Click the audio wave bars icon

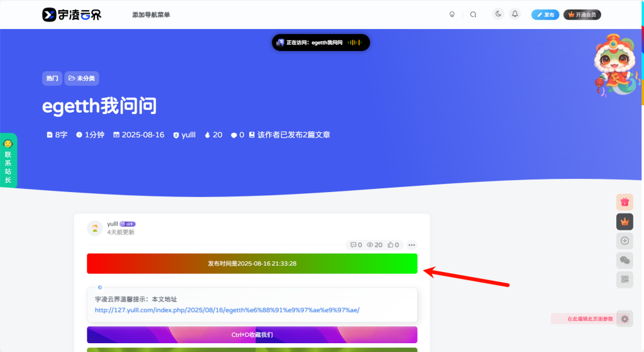coord(355,42)
